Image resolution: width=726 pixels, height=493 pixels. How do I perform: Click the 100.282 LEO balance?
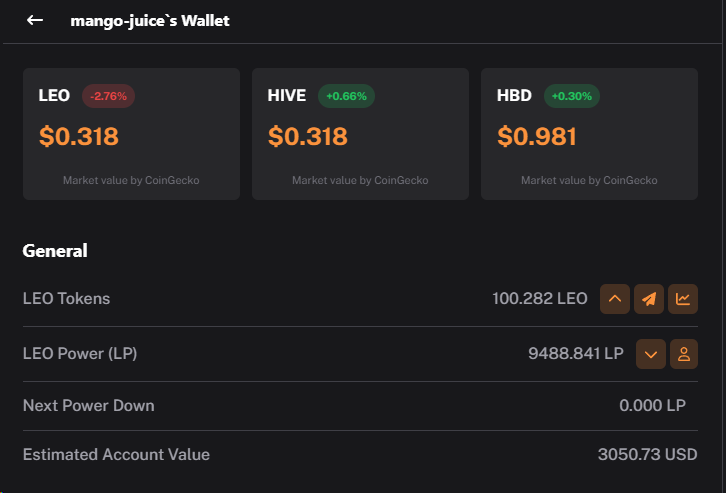point(539,299)
